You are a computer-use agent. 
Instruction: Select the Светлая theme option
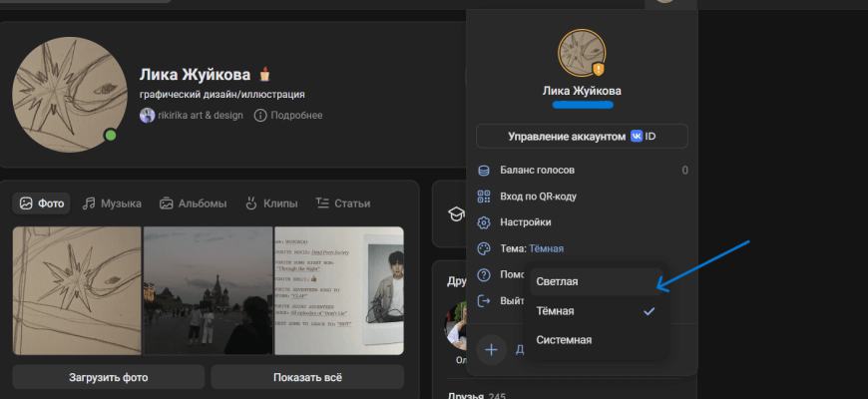[557, 281]
